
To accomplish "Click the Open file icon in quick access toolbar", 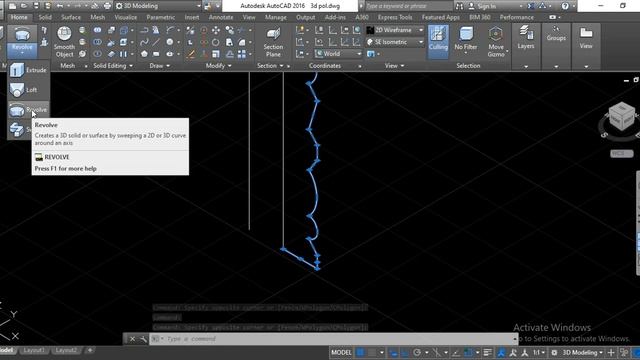I will [24, 6].
